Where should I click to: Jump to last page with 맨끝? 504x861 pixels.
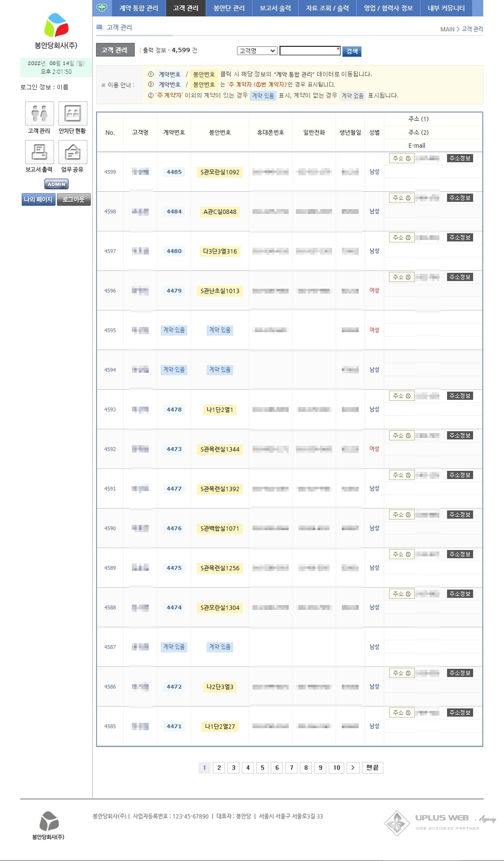tap(372, 768)
